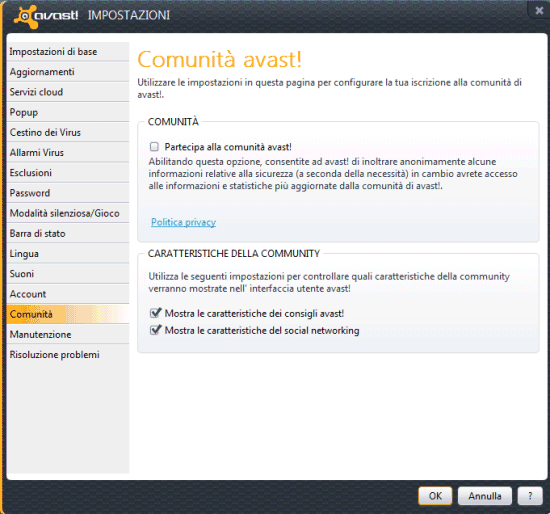Show Cestino dei Virus settings
Screen dimensions: 550x514
pyautogui.click(x=68, y=132)
